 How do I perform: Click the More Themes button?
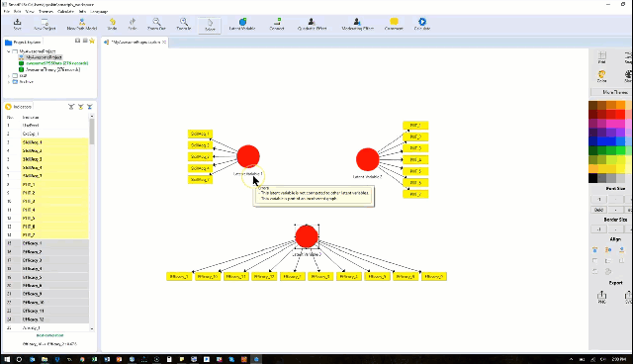coord(611,92)
